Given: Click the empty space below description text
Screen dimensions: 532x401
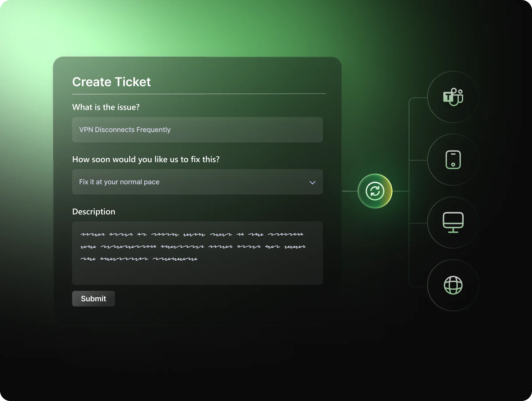Looking at the screenshot, I should click(x=197, y=273).
